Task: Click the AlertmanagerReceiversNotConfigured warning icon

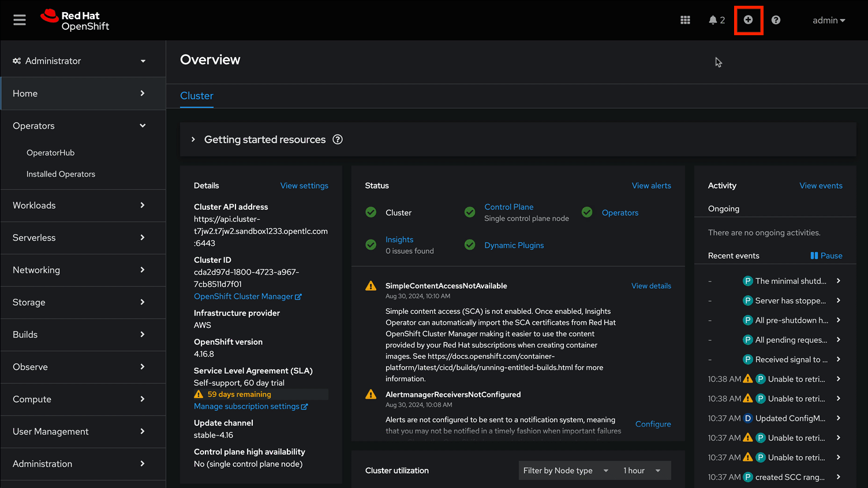Action: click(x=371, y=395)
